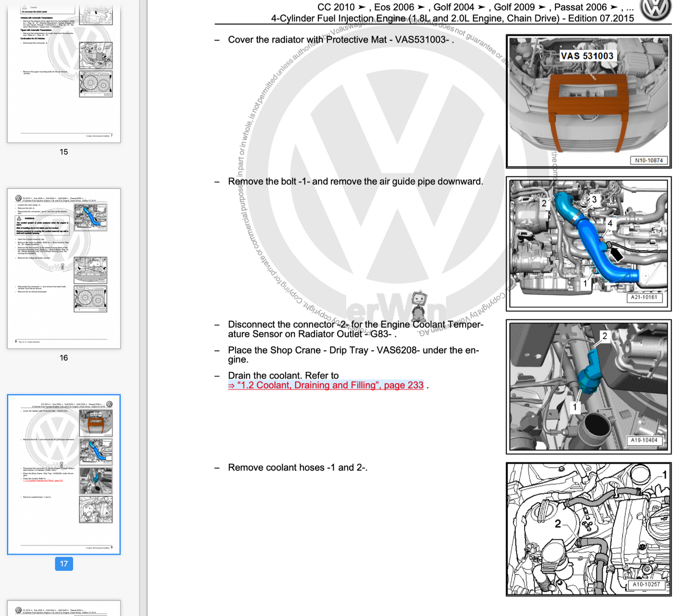Open the page 15 thumbnail
The width and height of the screenshot is (695, 616).
pos(63,72)
